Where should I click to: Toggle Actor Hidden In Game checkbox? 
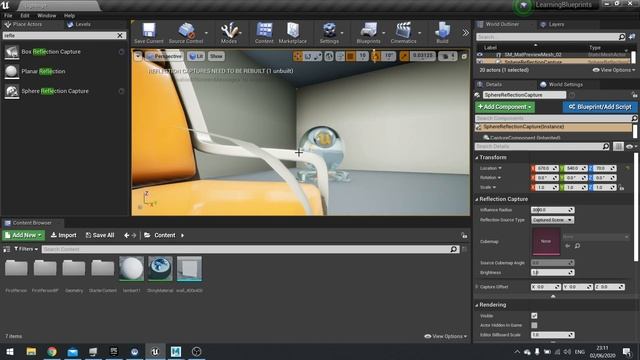tap(534, 325)
